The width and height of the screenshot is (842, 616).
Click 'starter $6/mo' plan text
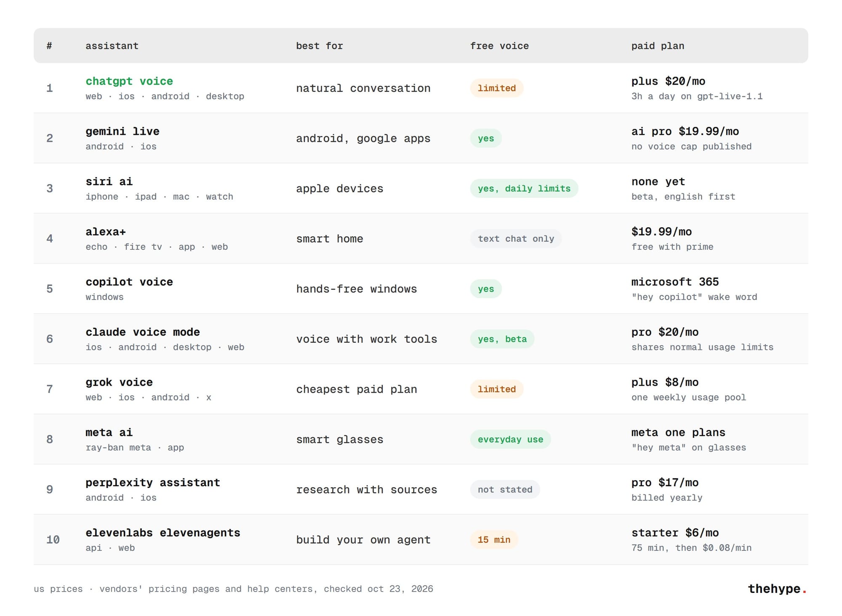point(675,533)
